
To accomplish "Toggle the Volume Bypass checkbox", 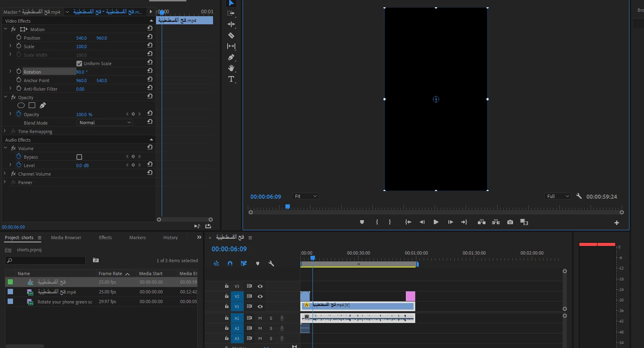I will pyautogui.click(x=79, y=157).
